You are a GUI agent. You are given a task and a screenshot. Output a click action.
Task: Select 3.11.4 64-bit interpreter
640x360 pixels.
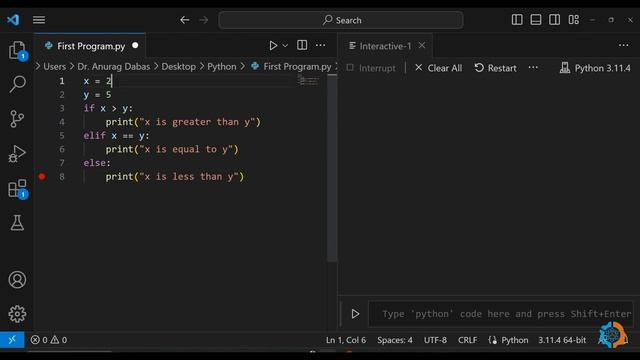pos(562,340)
